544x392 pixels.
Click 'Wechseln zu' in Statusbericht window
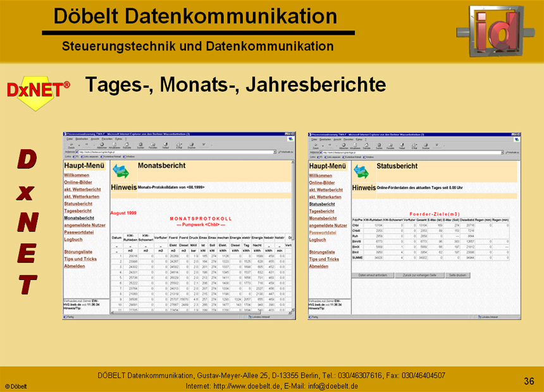[x=512, y=152]
